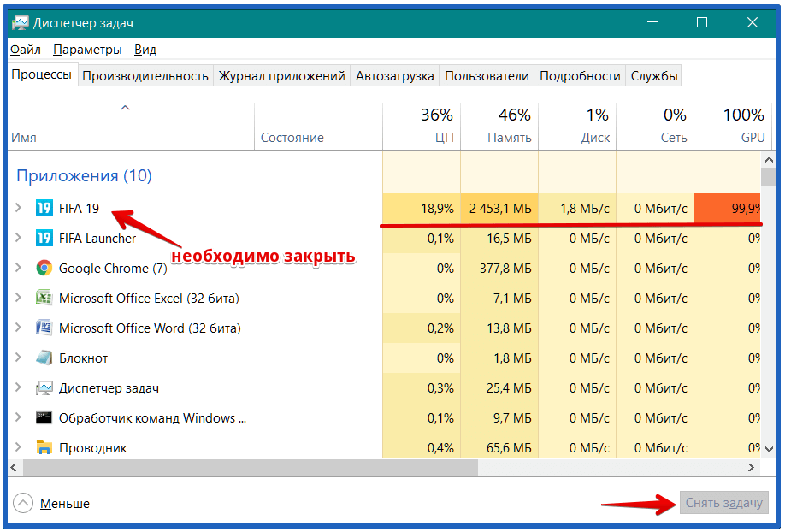Switch to the Автозагрузка tab
Viewport: 785px width, 532px height.
[394, 75]
